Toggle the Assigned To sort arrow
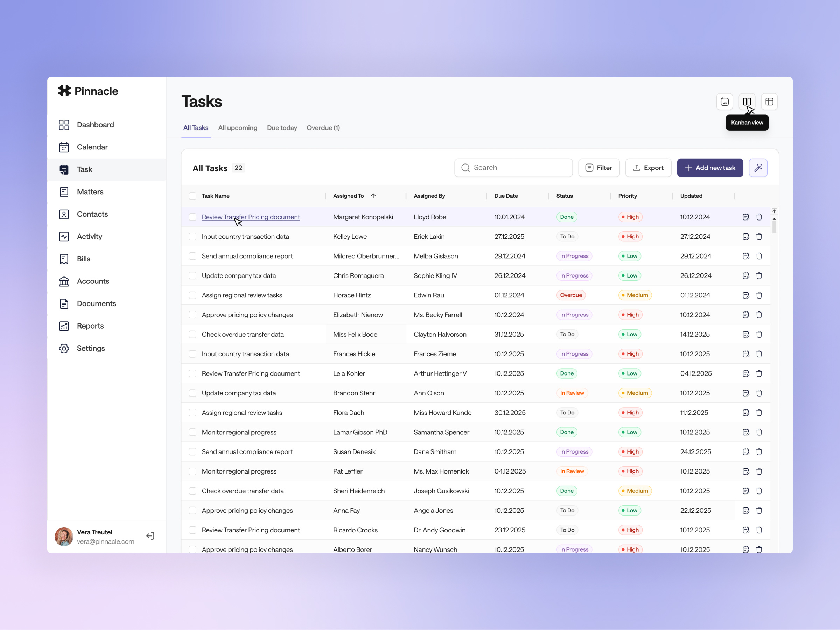This screenshot has width=840, height=630. (374, 196)
